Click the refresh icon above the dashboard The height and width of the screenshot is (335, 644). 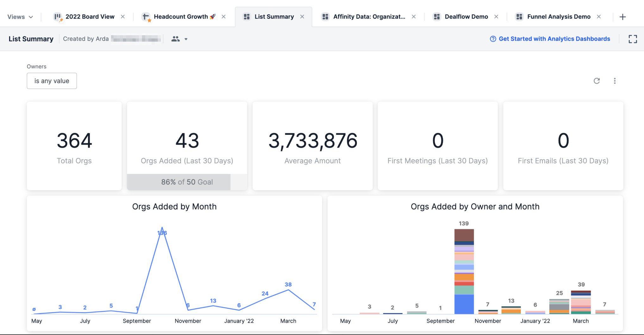coord(597,81)
